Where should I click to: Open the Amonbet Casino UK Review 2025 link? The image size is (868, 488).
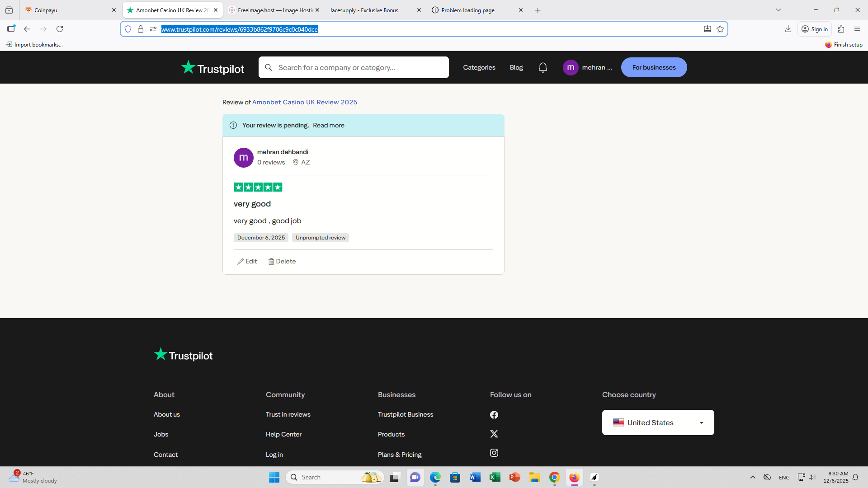304,103
